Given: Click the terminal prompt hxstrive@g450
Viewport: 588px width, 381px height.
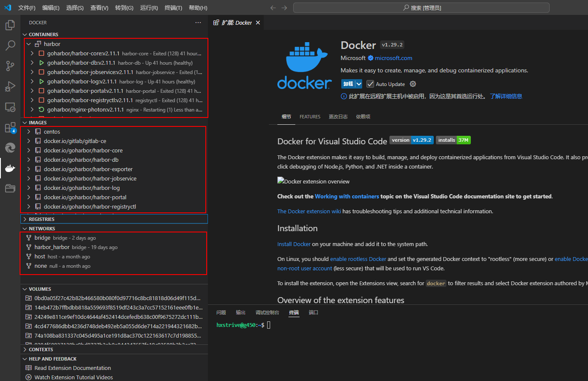Looking at the screenshot, I should pos(236,325).
